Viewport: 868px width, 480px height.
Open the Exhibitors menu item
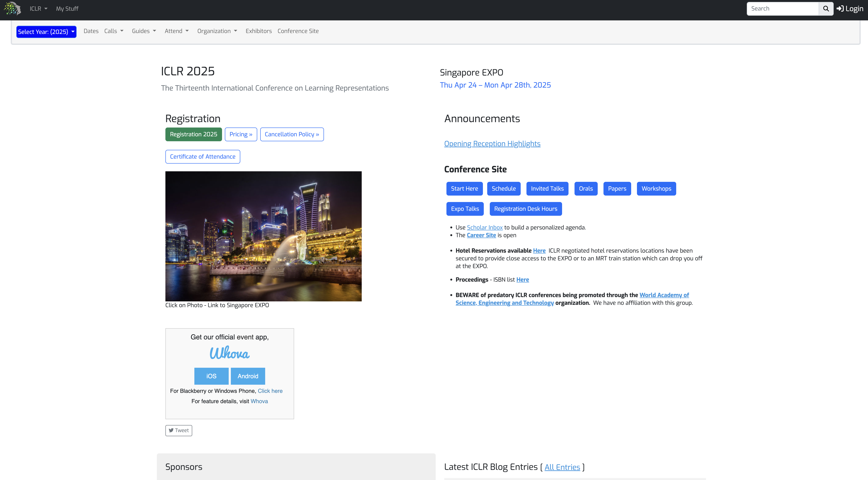coord(259,31)
